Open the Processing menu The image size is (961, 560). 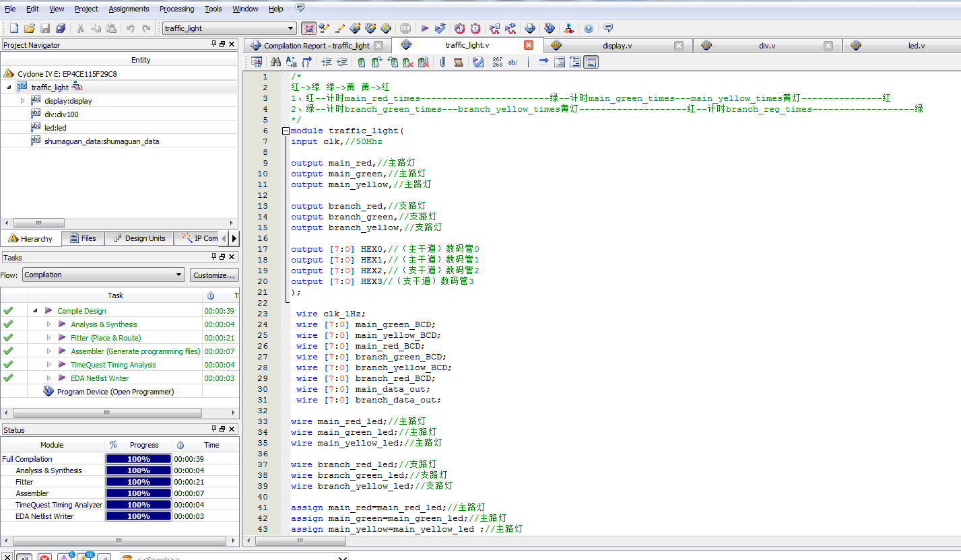[176, 9]
